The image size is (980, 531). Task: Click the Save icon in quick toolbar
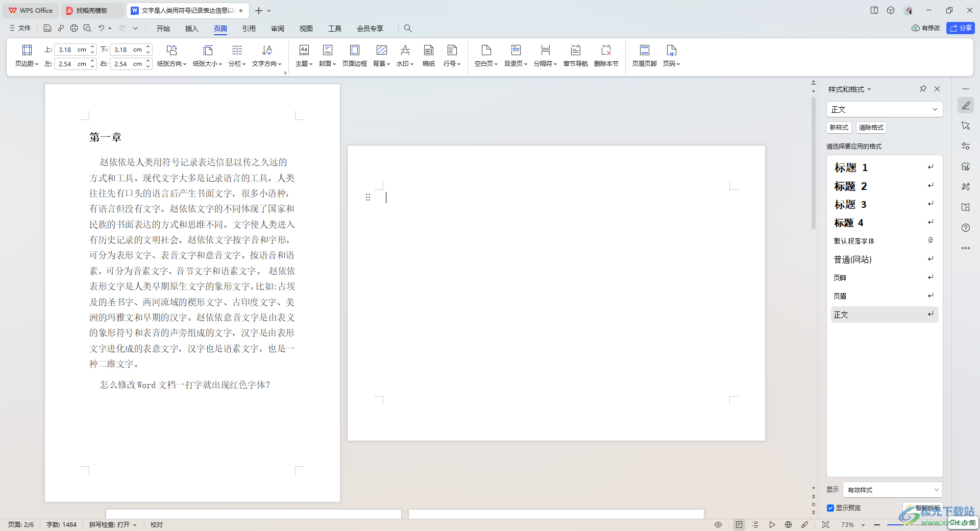(x=47, y=28)
